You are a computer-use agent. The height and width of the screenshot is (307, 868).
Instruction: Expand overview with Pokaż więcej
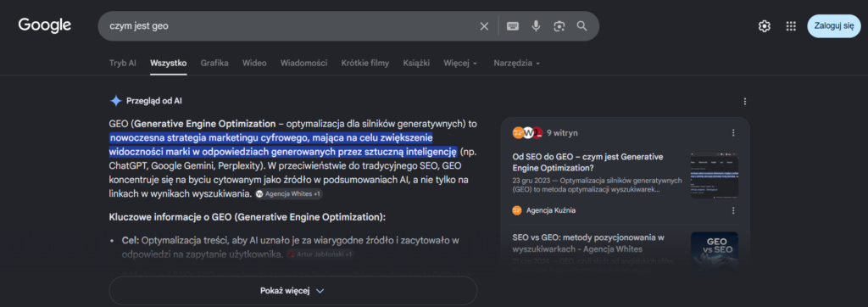(x=292, y=290)
